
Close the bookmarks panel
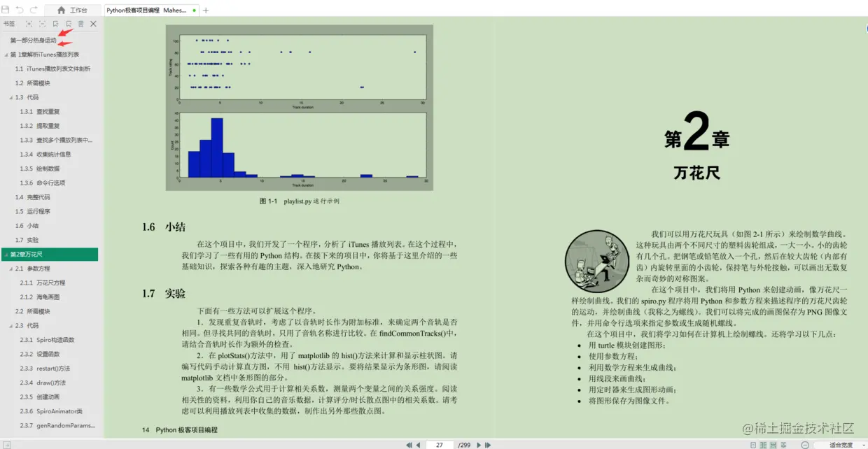tap(93, 24)
